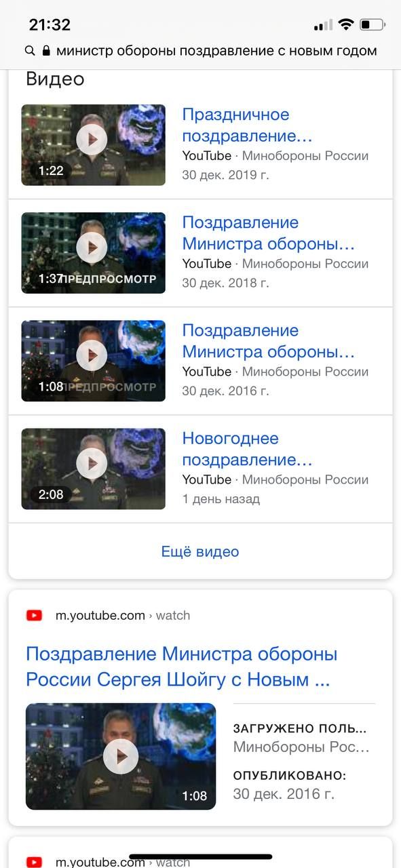401x868 pixels.
Task: Tap Wi-Fi icon in status bar
Action: tap(346, 25)
